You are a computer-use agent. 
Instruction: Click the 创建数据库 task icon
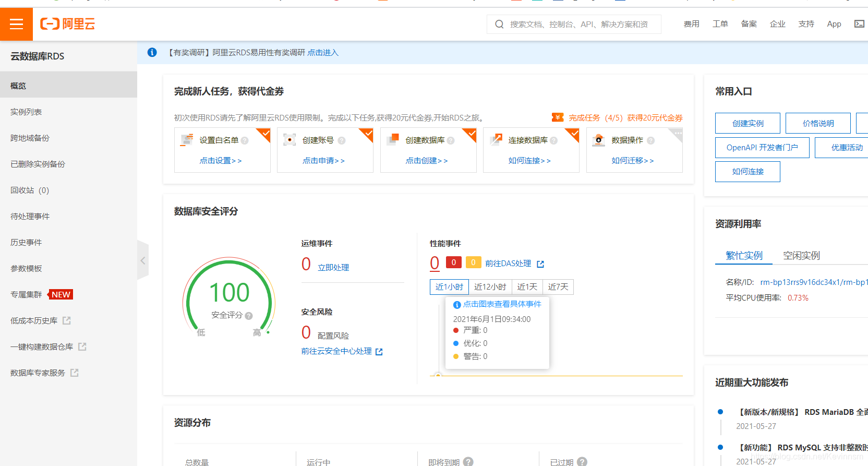coord(393,140)
